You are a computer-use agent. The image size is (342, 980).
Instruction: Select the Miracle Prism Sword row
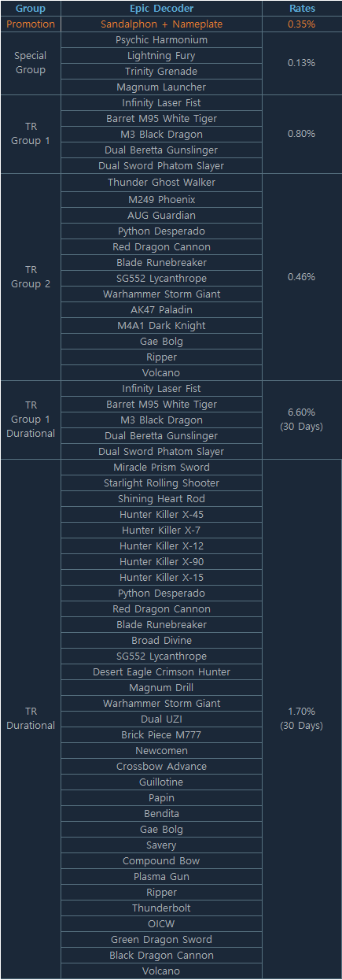tap(161, 468)
